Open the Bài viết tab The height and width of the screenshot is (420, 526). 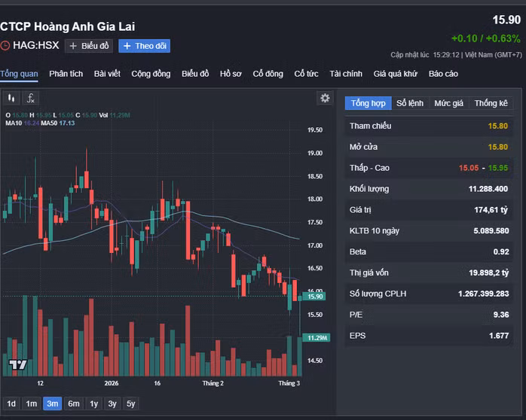pos(107,74)
